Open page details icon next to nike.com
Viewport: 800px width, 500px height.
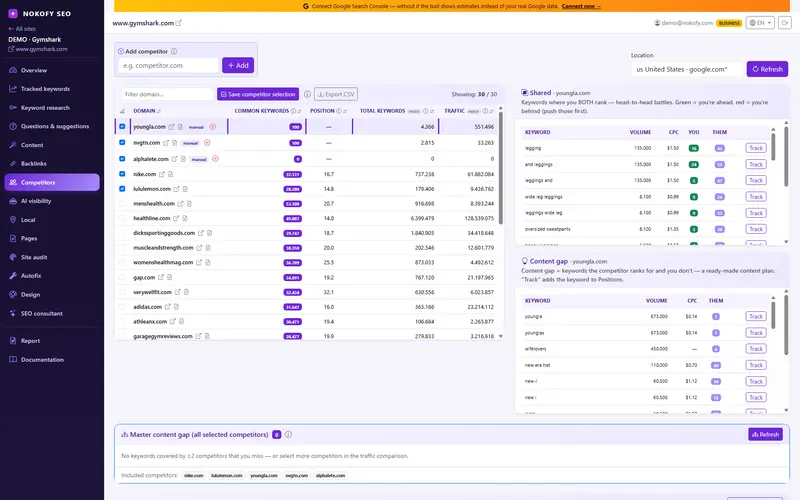pos(171,174)
